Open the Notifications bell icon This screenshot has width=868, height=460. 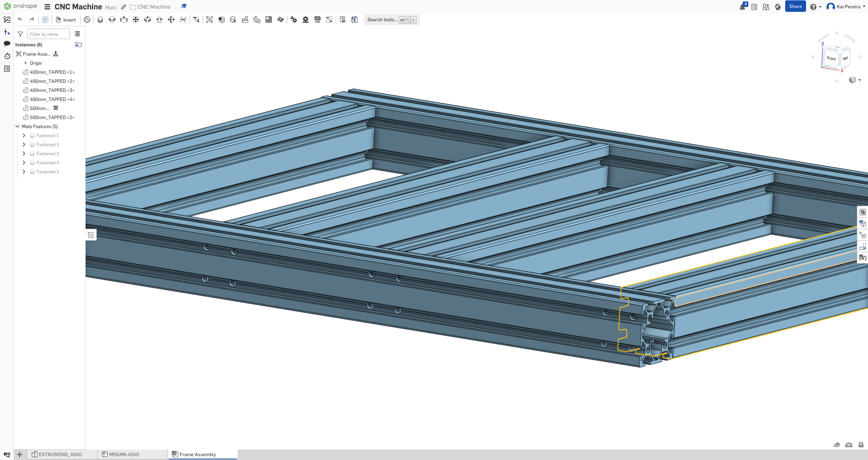coord(742,7)
